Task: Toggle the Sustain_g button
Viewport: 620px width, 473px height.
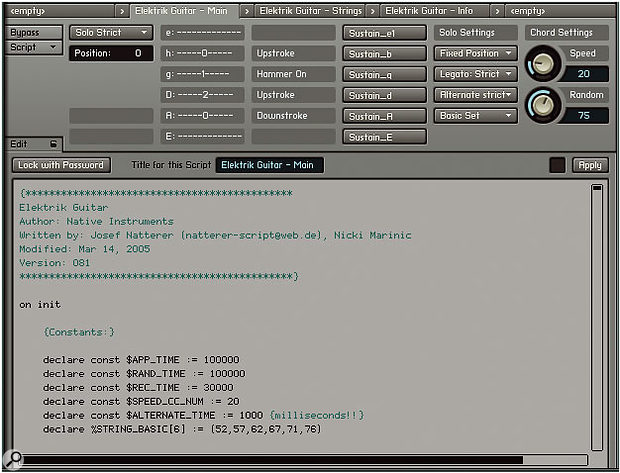Action: (384, 74)
